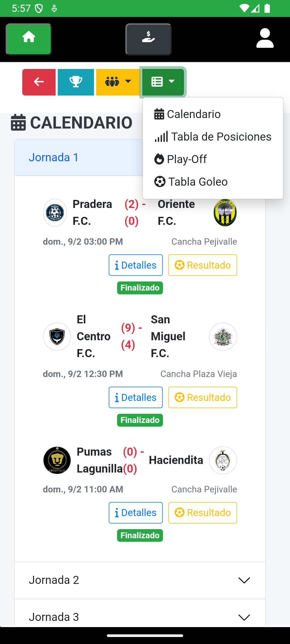
Task: Open the payment hand-dollar button
Action: pyautogui.click(x=148, y=39)
